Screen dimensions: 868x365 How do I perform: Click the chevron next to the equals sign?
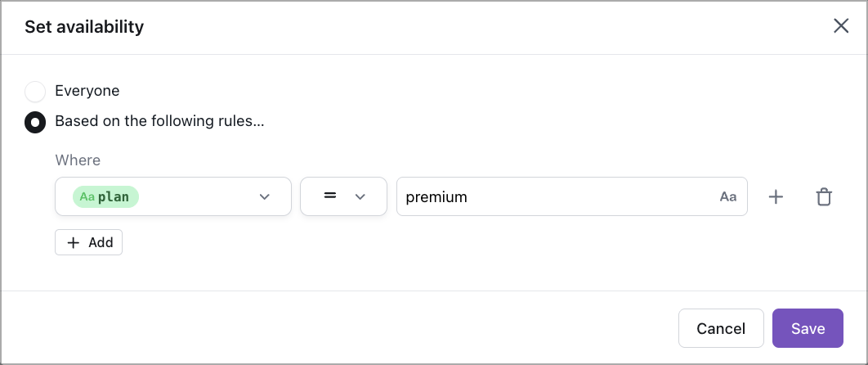point(359,197)
